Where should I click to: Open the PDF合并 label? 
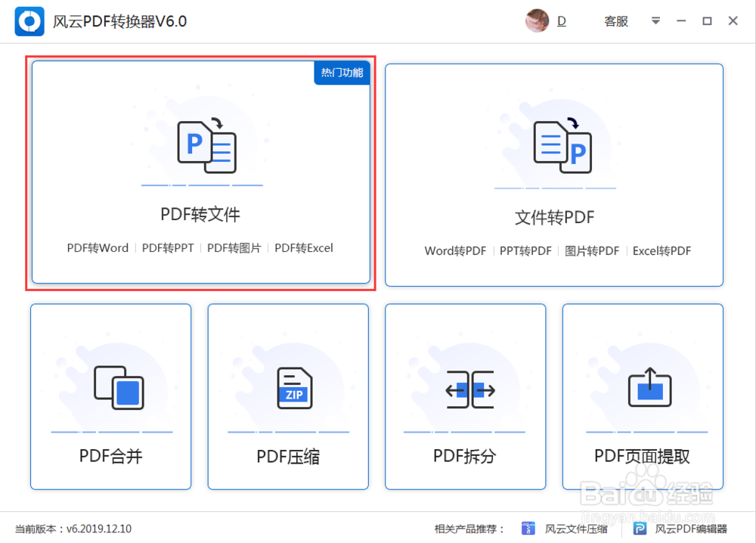coord(111,456)
